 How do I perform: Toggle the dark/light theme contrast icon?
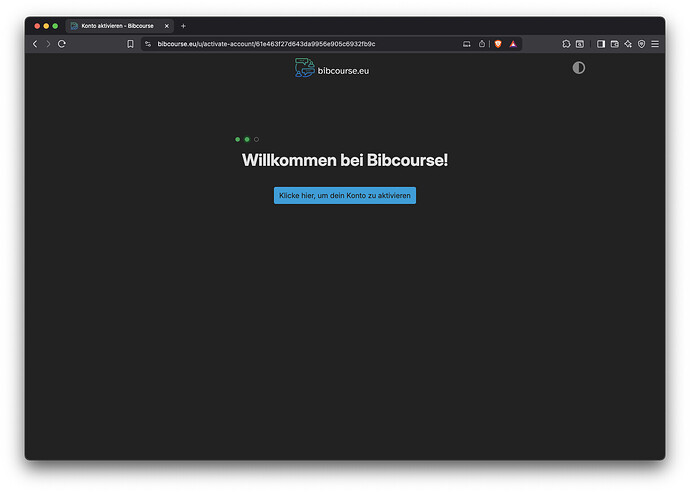click(578, 68)
